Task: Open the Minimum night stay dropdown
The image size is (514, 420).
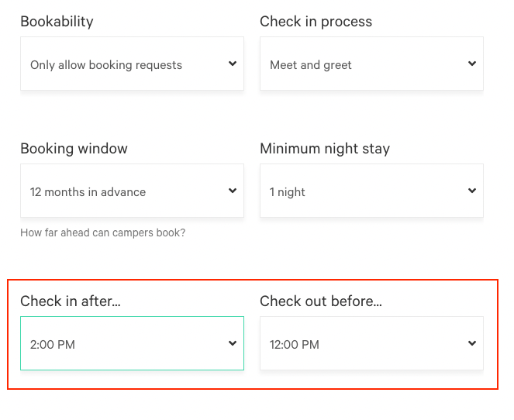Action: point(371,191)
